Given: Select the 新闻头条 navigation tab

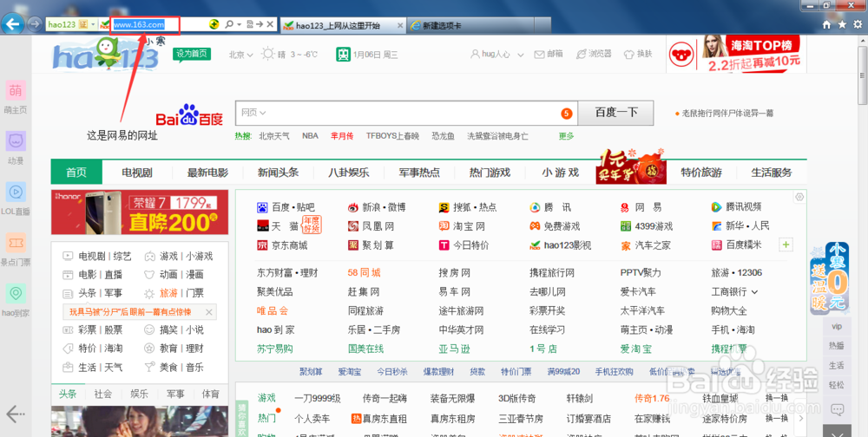Looking at the screenshot, I should point(278,173).
